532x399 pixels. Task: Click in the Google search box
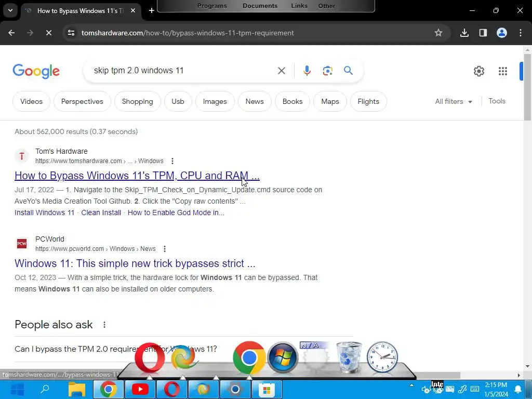click(x=183, y=71)
